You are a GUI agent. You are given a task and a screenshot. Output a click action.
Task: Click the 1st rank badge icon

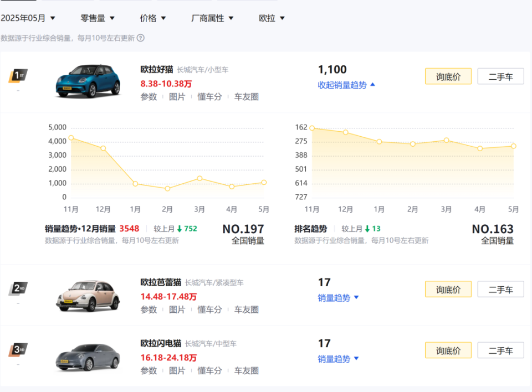tap(18, 76)
